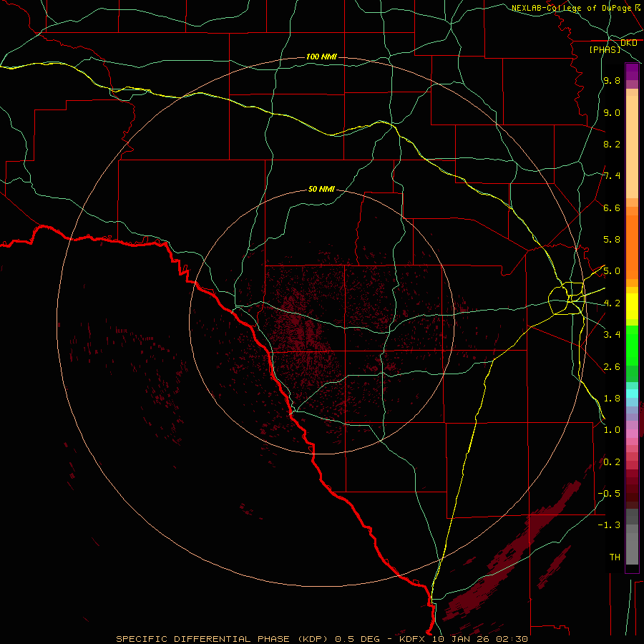Click the yellow band of the color scale
Viewport: 644px width, 644px height.
tap(632, 306)
